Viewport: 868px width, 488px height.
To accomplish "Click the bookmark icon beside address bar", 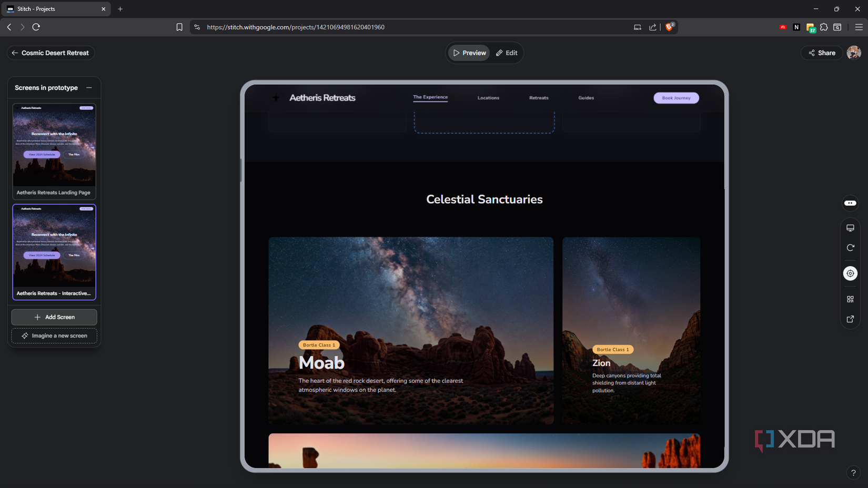I will [x=179, y=27].
